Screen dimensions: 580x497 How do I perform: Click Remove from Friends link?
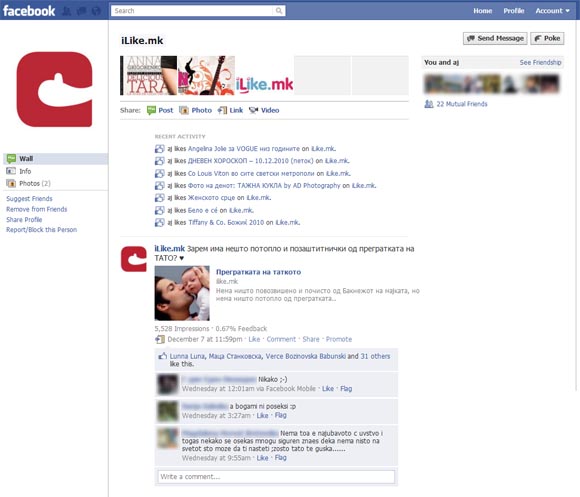(37, 209)
